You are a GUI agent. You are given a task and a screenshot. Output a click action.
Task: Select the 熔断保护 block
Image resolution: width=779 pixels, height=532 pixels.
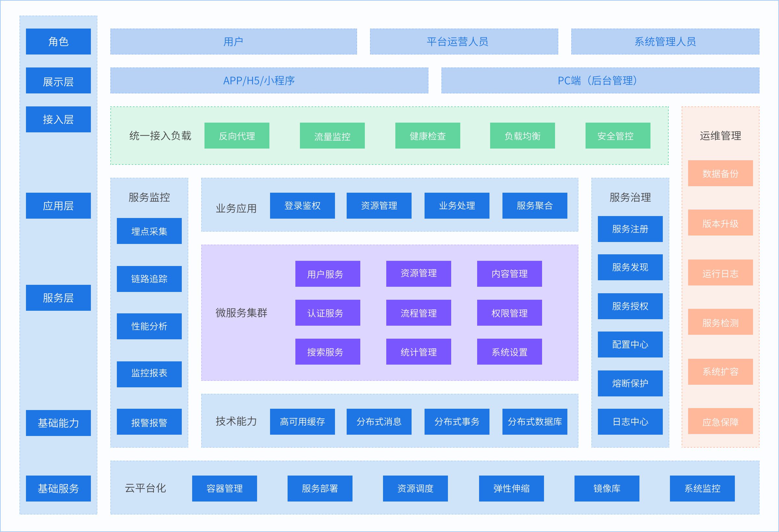tap(630, 383)
